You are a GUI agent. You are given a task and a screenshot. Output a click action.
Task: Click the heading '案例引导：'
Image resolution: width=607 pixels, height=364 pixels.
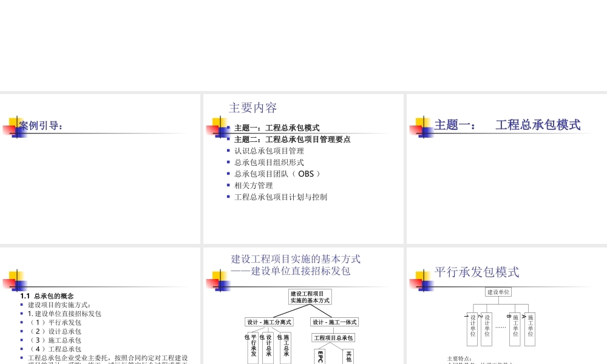(41, 126)
